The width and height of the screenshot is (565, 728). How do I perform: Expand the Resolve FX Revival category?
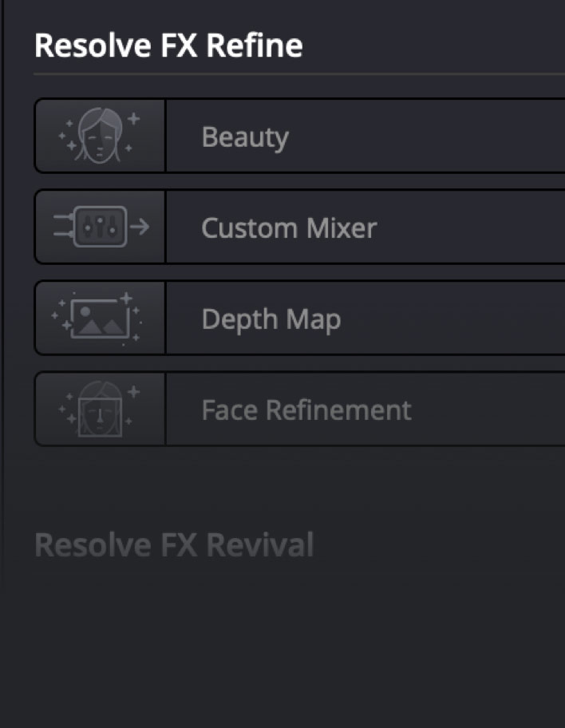176,544
